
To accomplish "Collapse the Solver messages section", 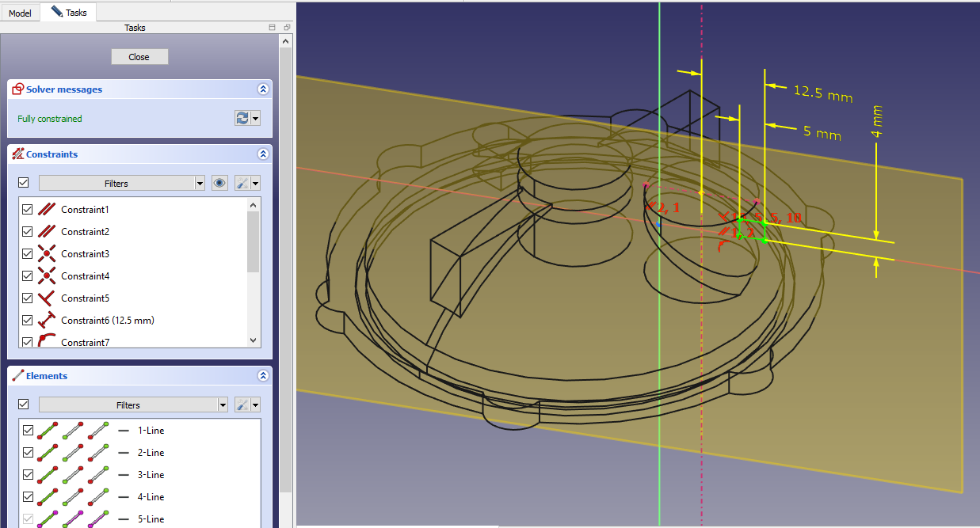I will click(x=263, y=89).
